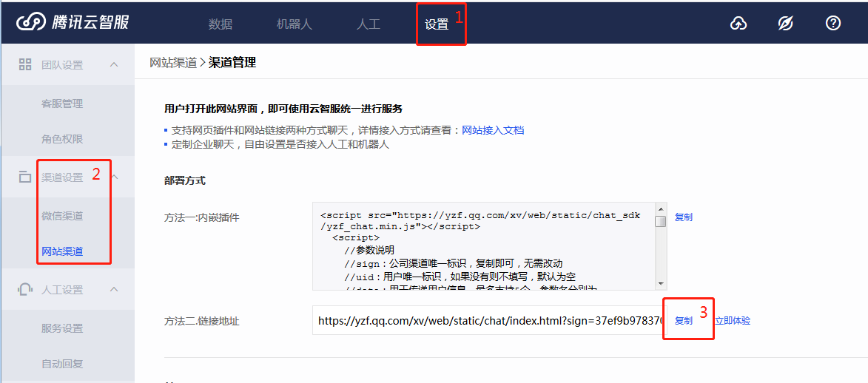Click the code box scrollbar thumb
This screenshot has height=383, width=868.
[660, 221]
